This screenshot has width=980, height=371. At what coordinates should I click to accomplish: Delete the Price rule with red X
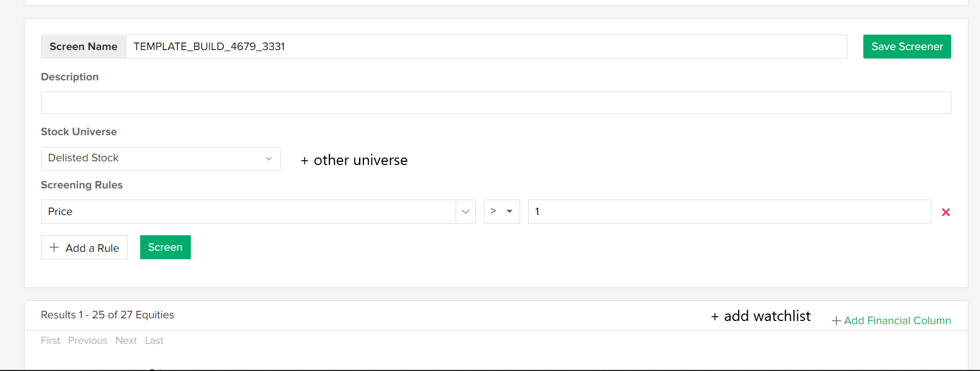(x=945, y=212)
